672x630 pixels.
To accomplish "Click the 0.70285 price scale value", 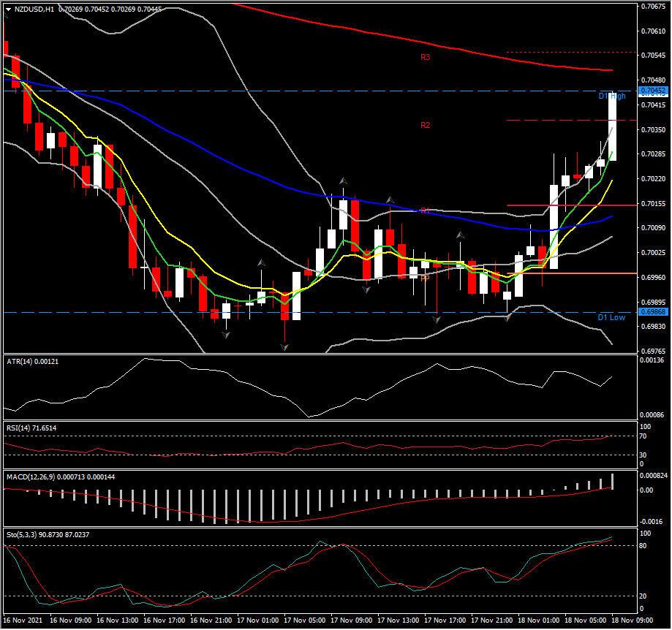I will 653,153.
